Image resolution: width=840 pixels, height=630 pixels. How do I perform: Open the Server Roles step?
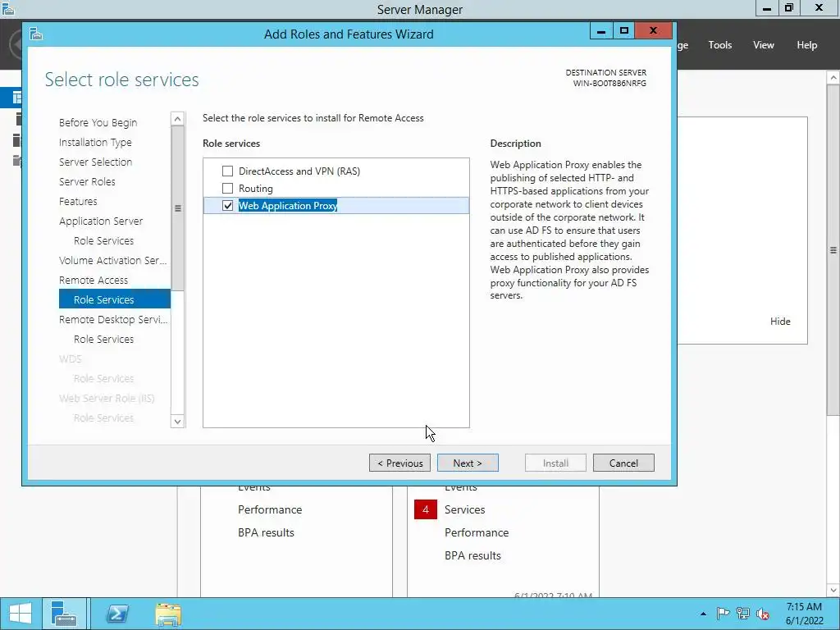[87, 181]
